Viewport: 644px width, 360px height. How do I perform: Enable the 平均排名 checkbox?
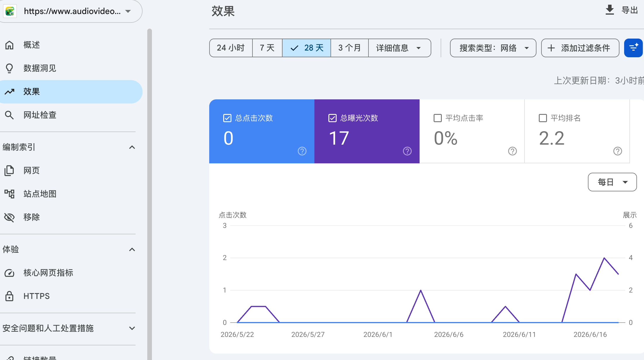543,118
